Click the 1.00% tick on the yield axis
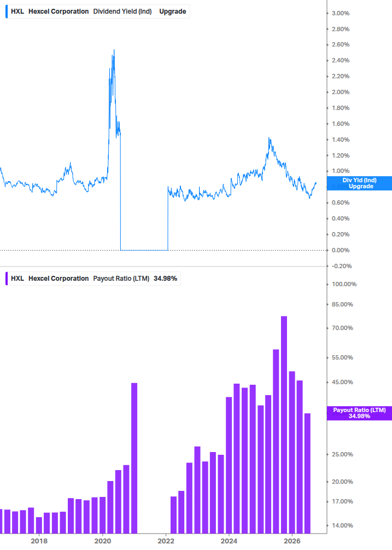 (x=341, y=171)
